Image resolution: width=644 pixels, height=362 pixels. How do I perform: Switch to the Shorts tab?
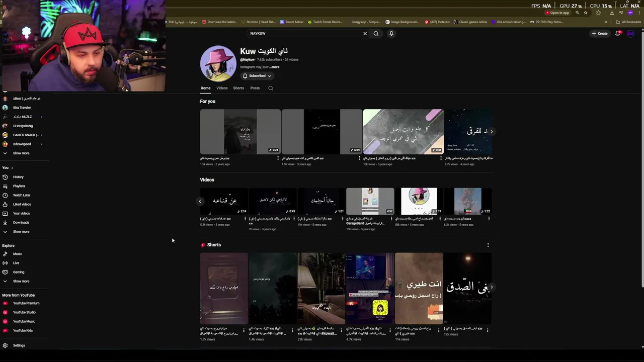coord(238,88)
